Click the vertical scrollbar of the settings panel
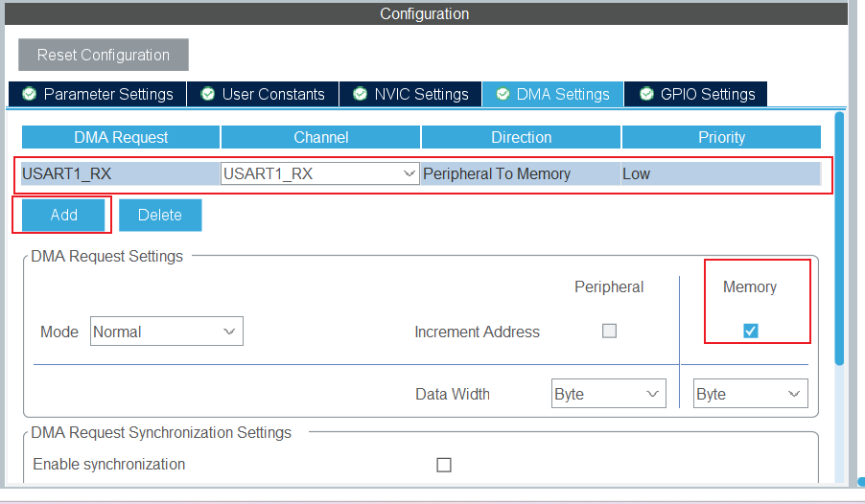Screen dimensions: 865x504 click(x=839, y=240)
